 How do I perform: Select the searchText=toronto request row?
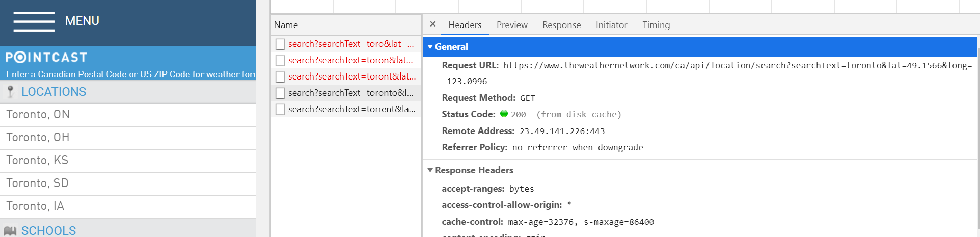coord(346,93)
